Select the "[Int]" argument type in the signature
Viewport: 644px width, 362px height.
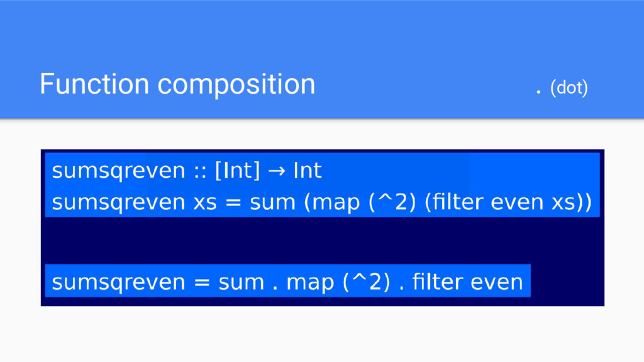[x=237, y=170]
